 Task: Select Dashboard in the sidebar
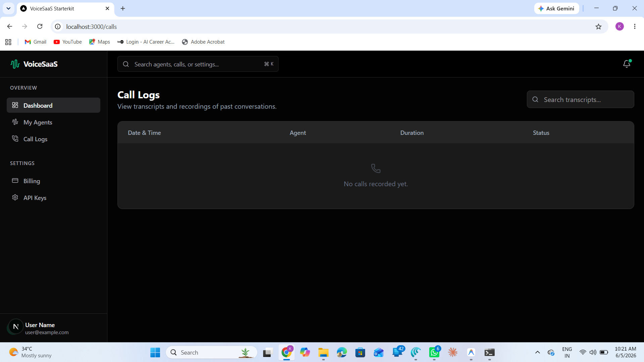53,105
